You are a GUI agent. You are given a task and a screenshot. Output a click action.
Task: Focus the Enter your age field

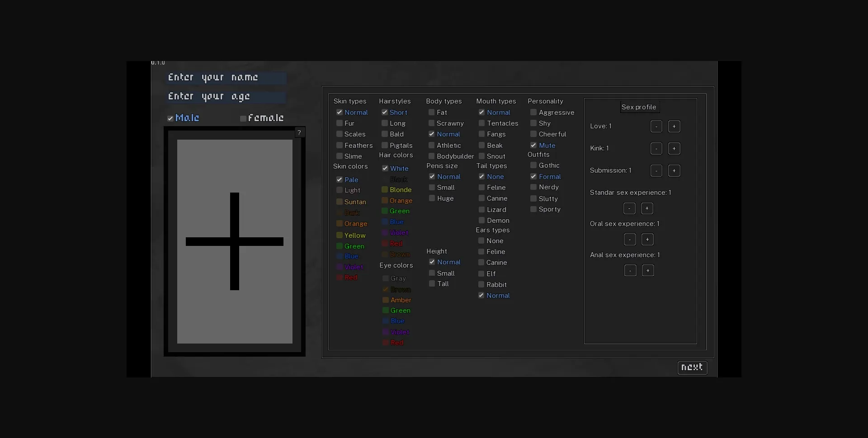[226, 97]
